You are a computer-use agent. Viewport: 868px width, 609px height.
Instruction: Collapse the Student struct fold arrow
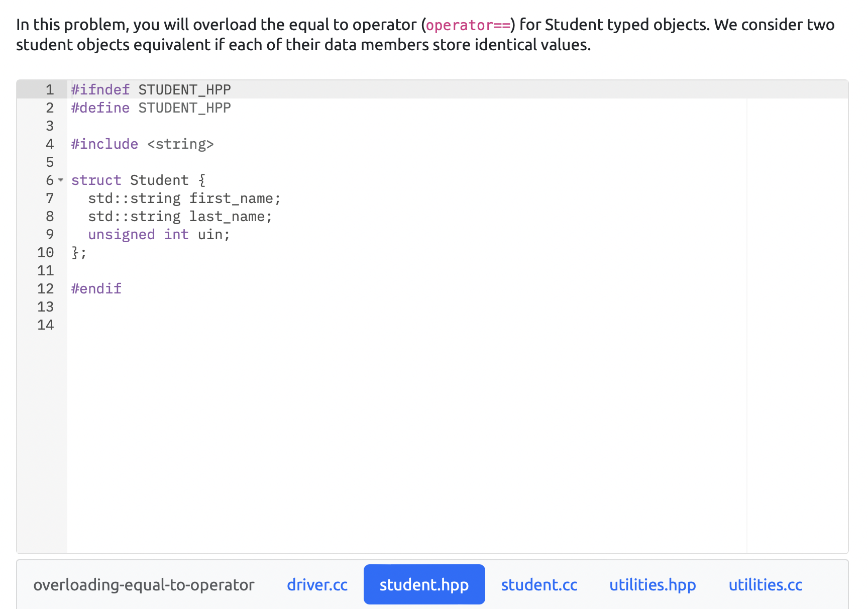[x=60, y=180]
